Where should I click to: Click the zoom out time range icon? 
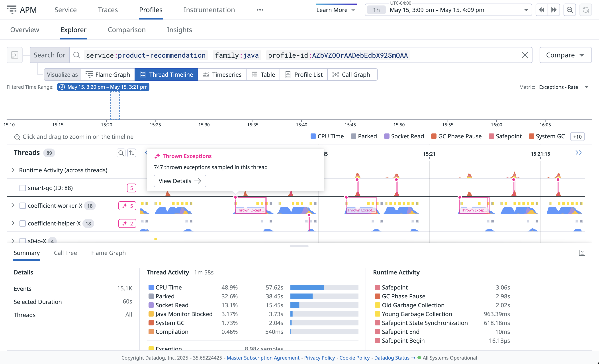(570, 10)
